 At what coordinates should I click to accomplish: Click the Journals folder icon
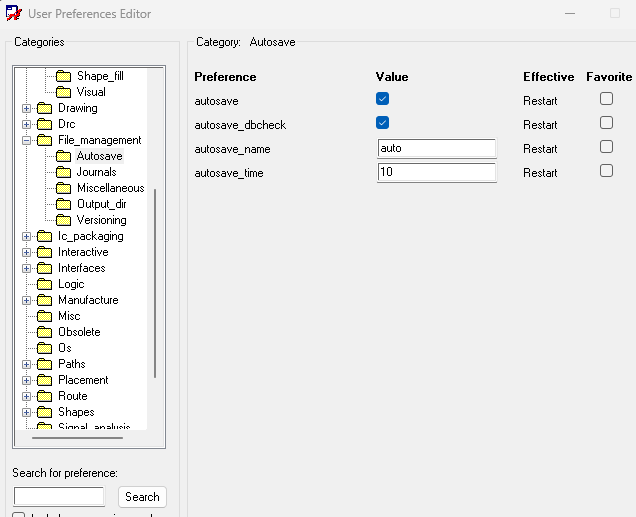pyautogui.click(x=63, y=172)
